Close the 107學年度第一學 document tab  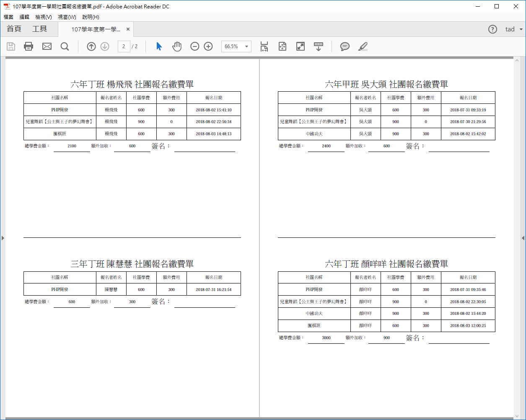[128, 29]
